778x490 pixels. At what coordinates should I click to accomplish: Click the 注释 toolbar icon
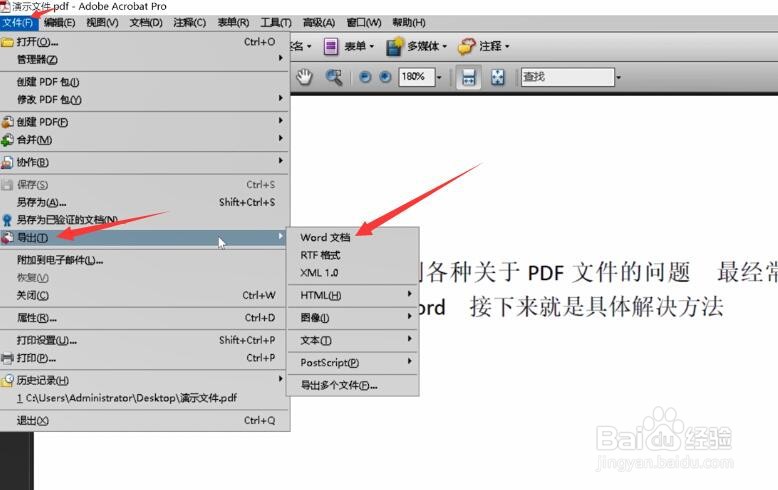coord(466,46)
